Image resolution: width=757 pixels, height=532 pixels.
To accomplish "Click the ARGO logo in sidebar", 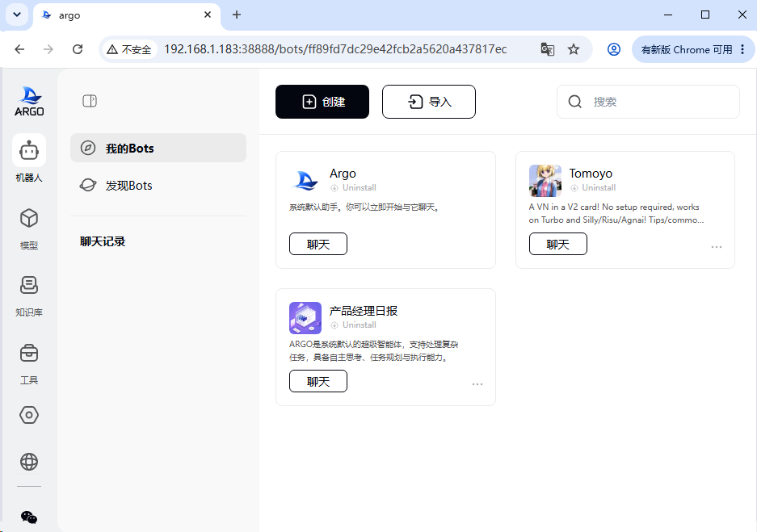I will (x=29, y=101).
